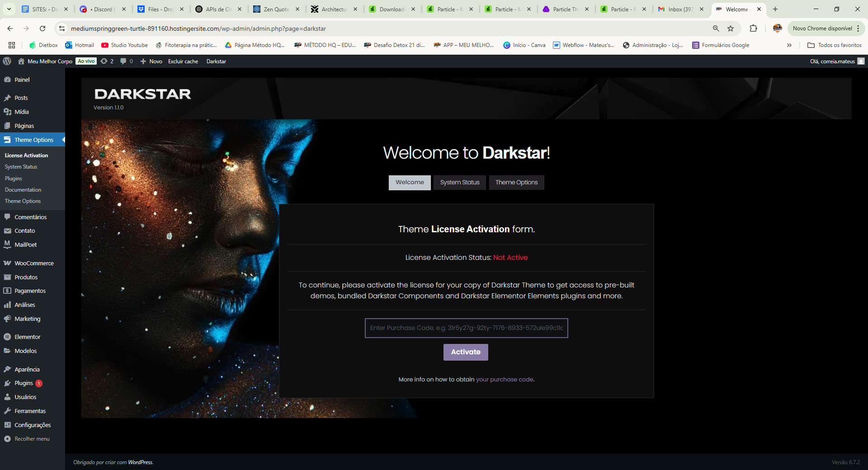Collapse the sidebar with Recolher menu
The image size is (868, 470).
click(x=33, y=439)
